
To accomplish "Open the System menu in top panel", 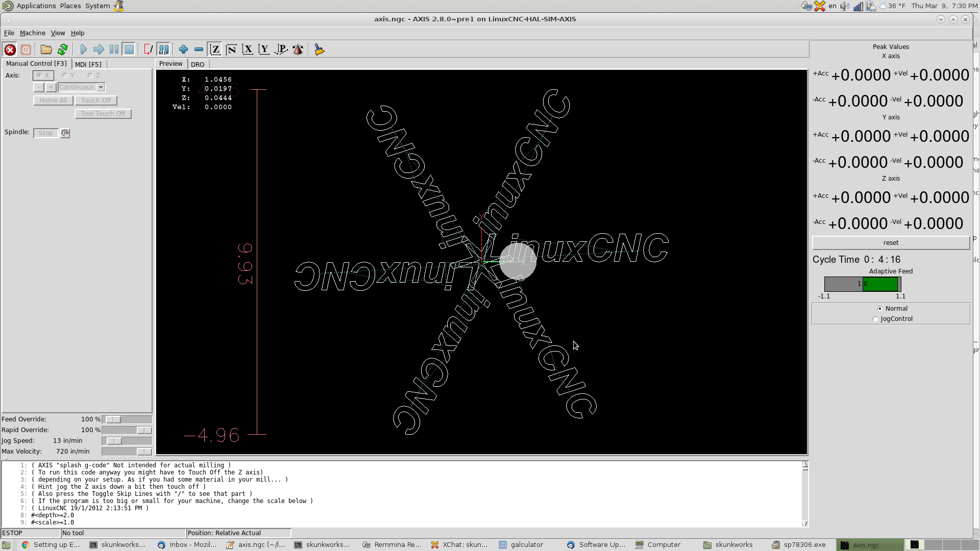I will click(97, 6).
